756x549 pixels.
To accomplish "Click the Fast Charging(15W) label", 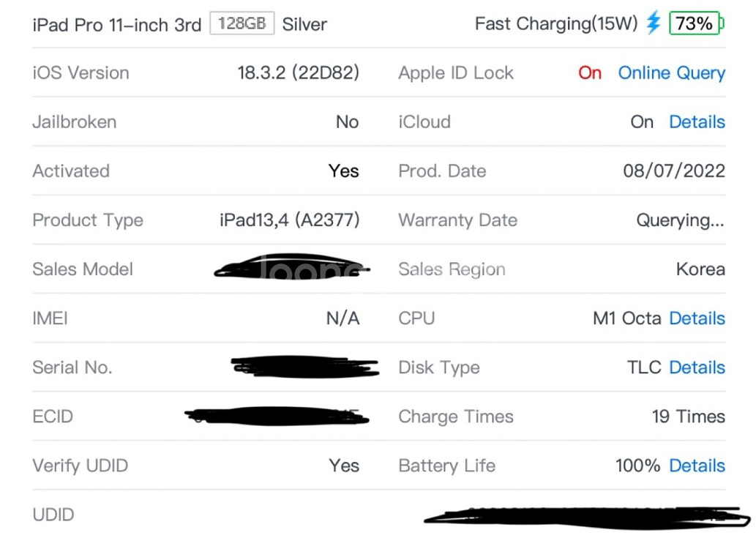I will (x=556, y=23).
